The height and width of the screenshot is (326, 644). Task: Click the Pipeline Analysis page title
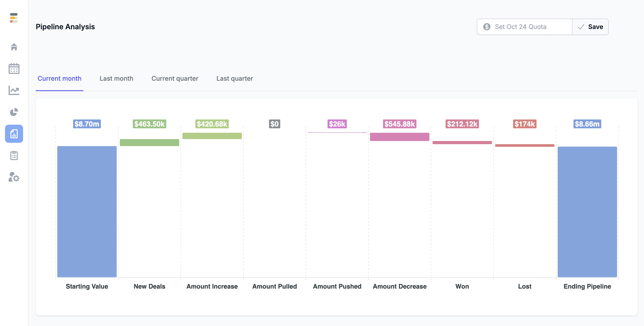click(x=65, y=27)
